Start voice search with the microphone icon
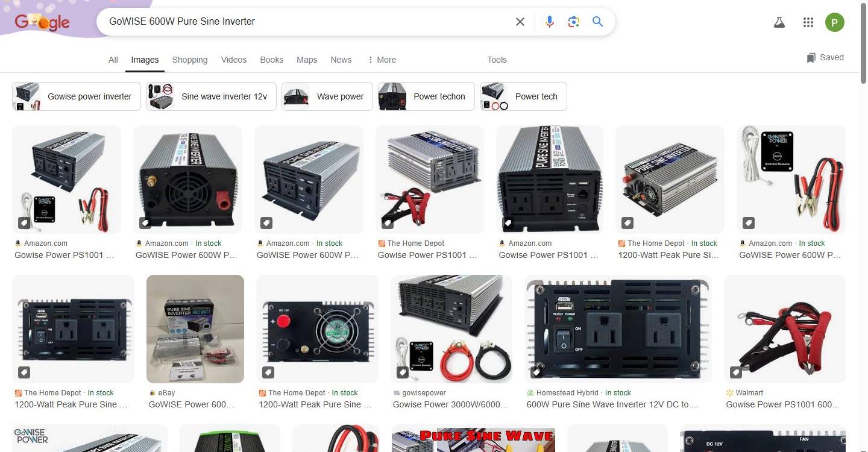Screen dimensions: 868x452 pos(549,22)
